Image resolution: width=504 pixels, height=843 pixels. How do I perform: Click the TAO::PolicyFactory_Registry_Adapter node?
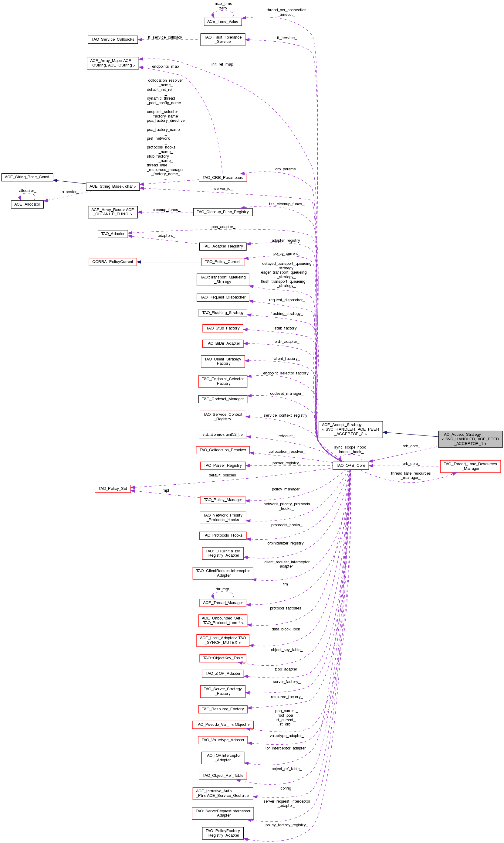pyautogui.click(x=222, y=833)
